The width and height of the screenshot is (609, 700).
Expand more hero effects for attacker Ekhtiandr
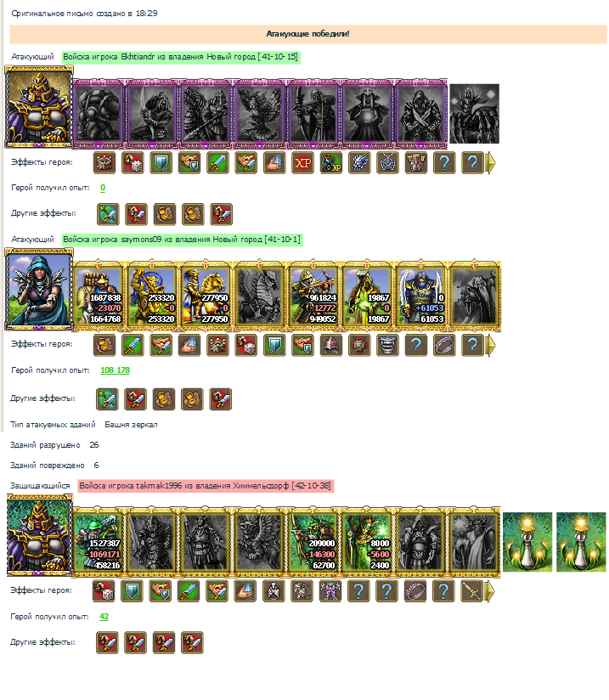coord(490,163)
